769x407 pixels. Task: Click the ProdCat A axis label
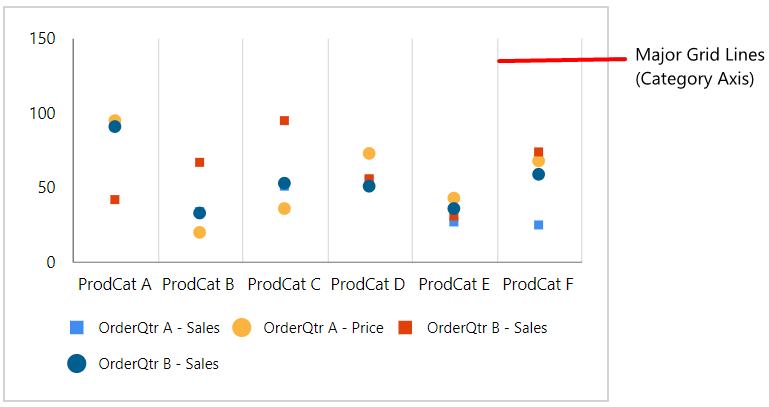coord(115,284)
